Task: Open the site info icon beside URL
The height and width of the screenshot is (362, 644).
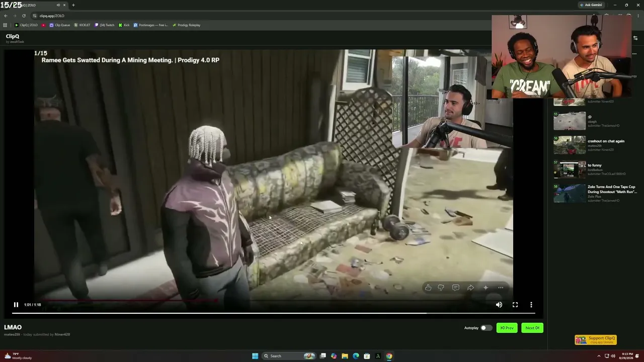Action: 35,16
